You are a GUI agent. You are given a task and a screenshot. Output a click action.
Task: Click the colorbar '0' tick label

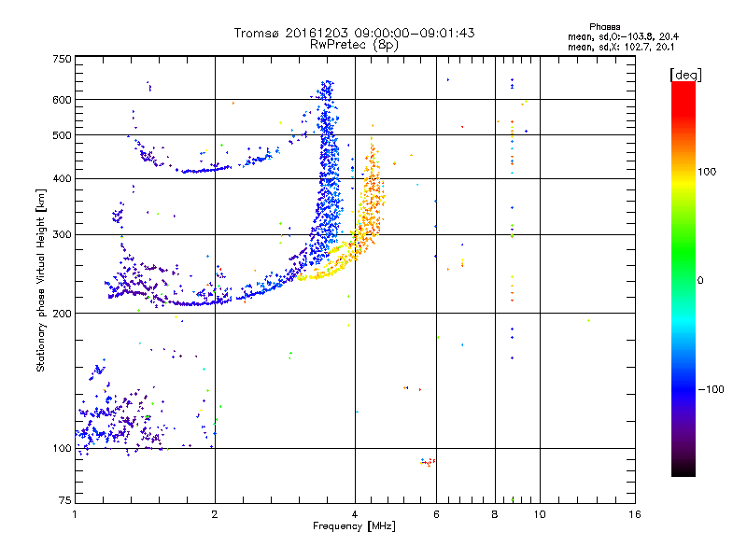tap(699, 280)
